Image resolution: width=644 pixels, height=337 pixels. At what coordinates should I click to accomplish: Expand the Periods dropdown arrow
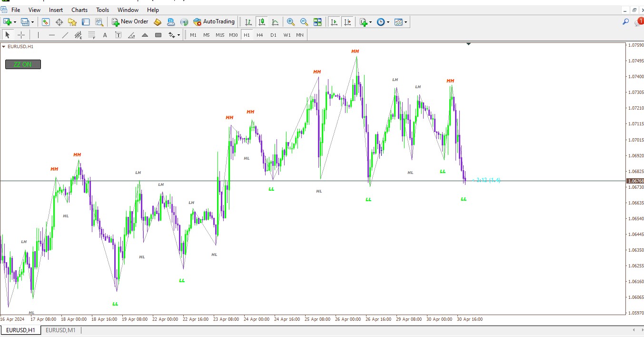[x=388, y=22]
